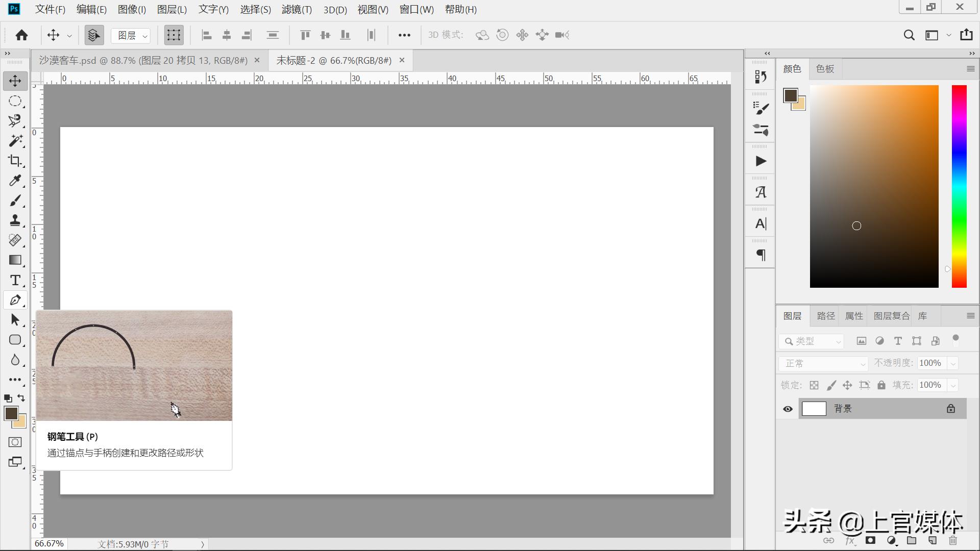The image size is (980, 551).
Task: Select the Clone Stamp tool
Action: click(15, 220)
